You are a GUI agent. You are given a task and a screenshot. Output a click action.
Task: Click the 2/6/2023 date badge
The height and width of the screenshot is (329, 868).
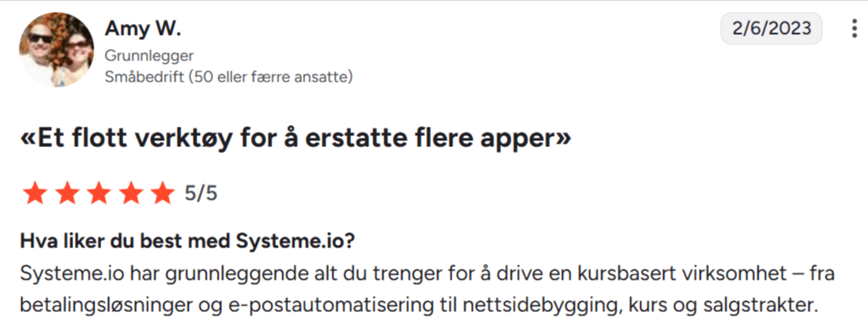click(x=771, y=28)
